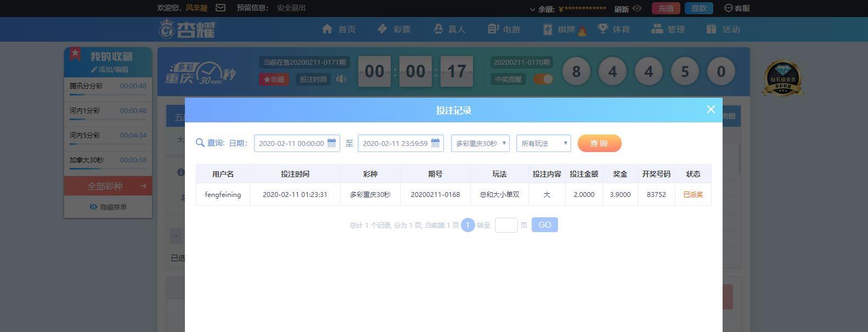
Task: Open calendar icon for start date
Action: pos(331,143)
